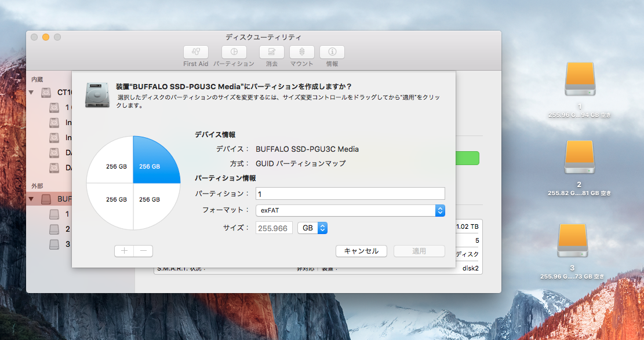Select desktop drive icon labeled 3
The height and width of the screenshot is (340, 644).
(x=573, y=240)
